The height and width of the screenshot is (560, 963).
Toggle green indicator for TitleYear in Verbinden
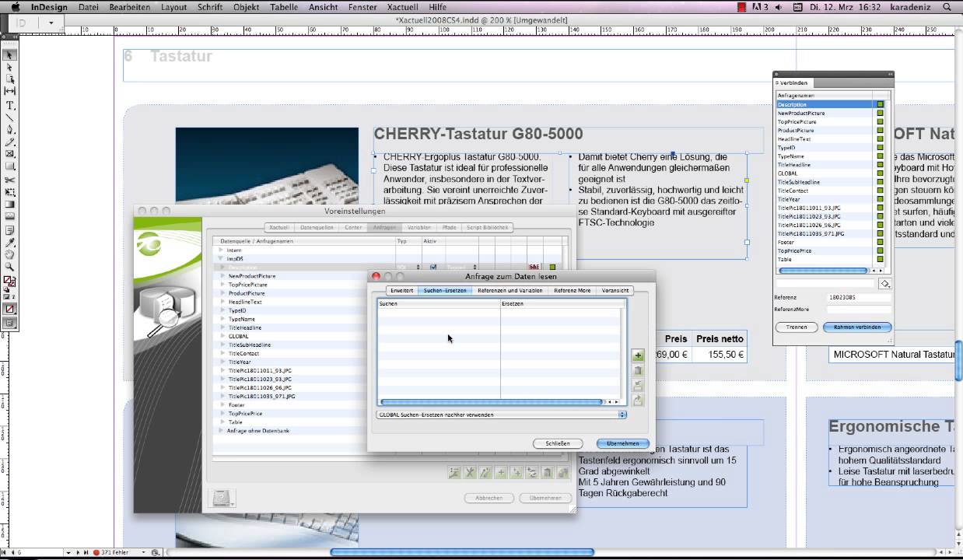coord(881,199)
